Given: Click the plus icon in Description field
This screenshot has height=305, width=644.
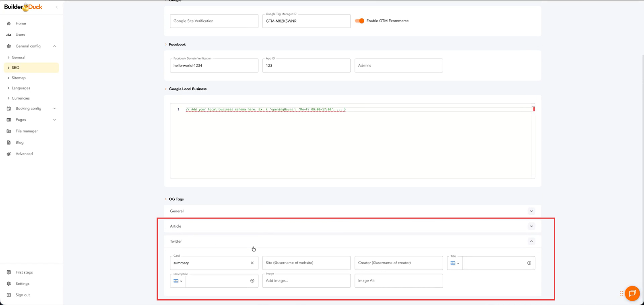Looking at the screenshot, I should click(252, 281).
